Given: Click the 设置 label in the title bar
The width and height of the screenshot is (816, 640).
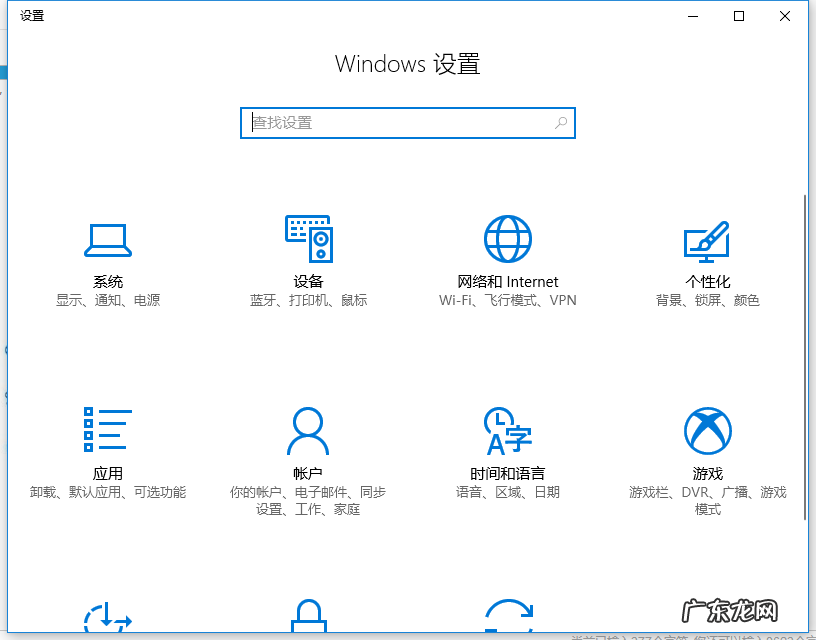Looking at the screenshot, I should click(x=31, y=15).
